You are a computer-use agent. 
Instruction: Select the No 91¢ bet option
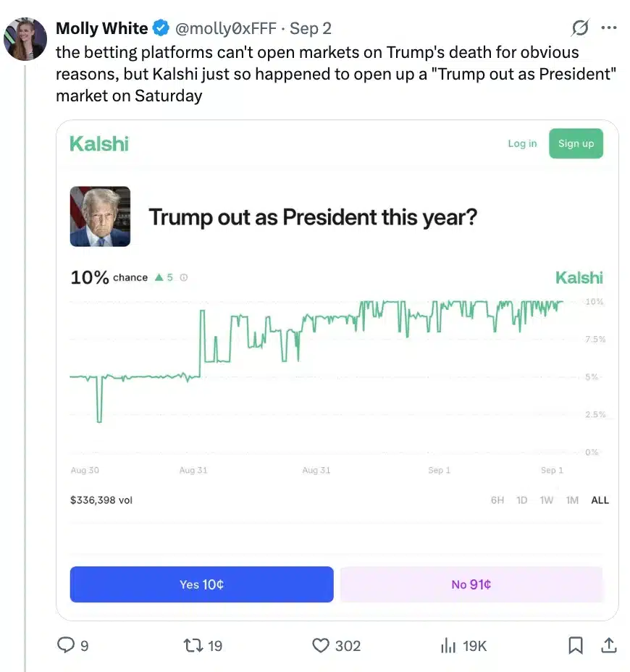(x=471, y=584)
